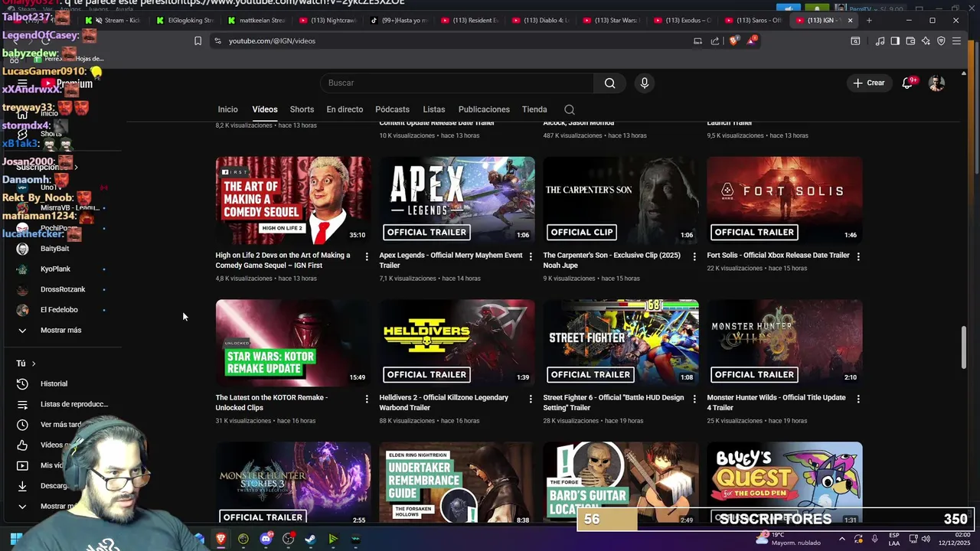The width and height of the screenshot is (980, 551).
Task: Click the page vertical scrollbar thumb
Action: [x=964, y=347]
